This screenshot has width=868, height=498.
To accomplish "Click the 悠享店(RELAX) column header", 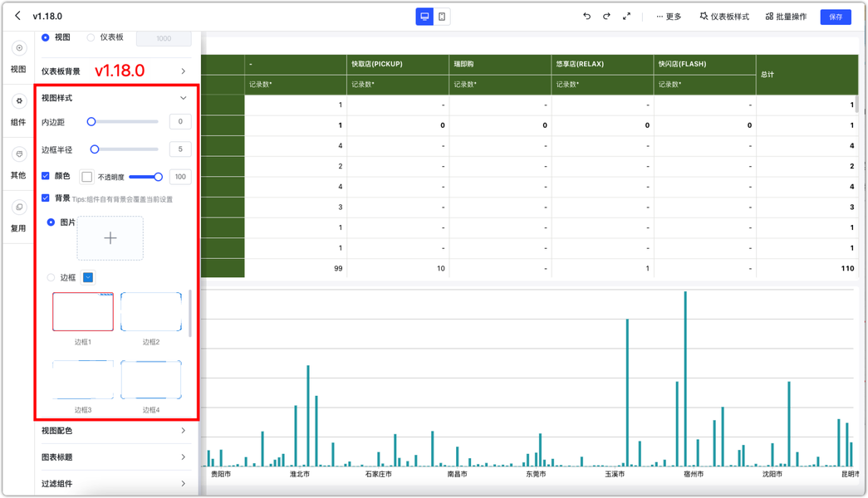I will pyautogui.click(x=602, y=64).
